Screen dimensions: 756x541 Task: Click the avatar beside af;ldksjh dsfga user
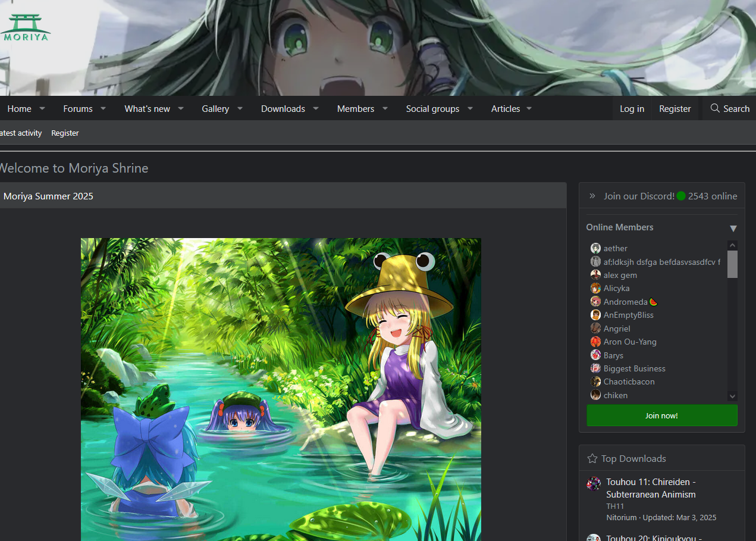[x=595, y=262]
